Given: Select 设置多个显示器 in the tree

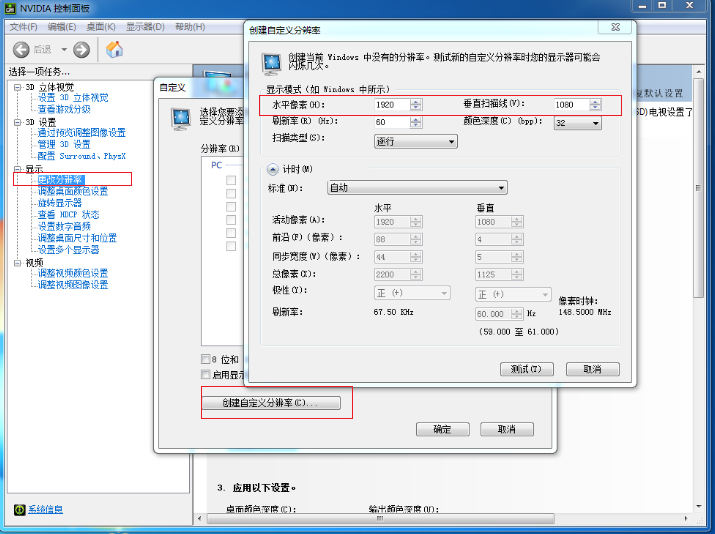Looking at the screenshot, I should tap(68, 250).
